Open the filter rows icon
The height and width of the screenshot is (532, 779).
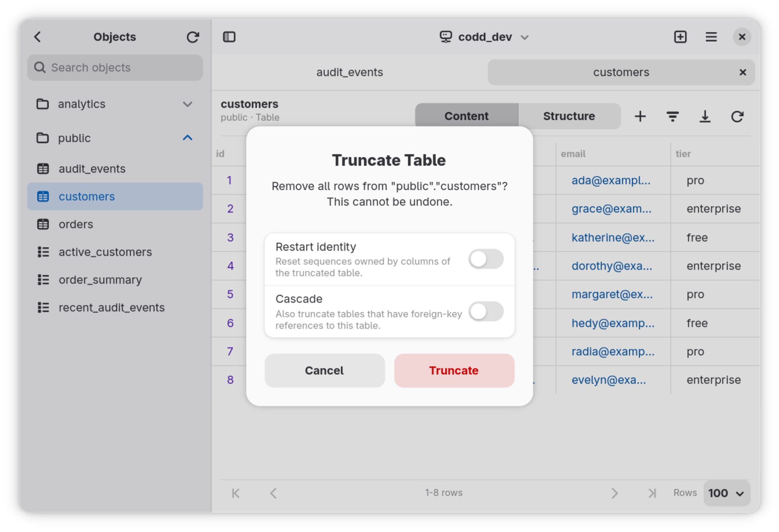click(673, 116)
